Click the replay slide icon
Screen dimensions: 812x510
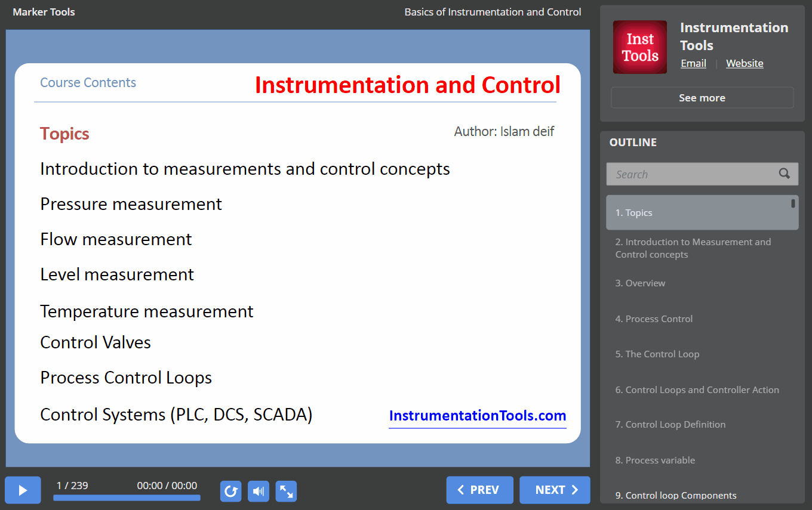(x=230, y=492)
